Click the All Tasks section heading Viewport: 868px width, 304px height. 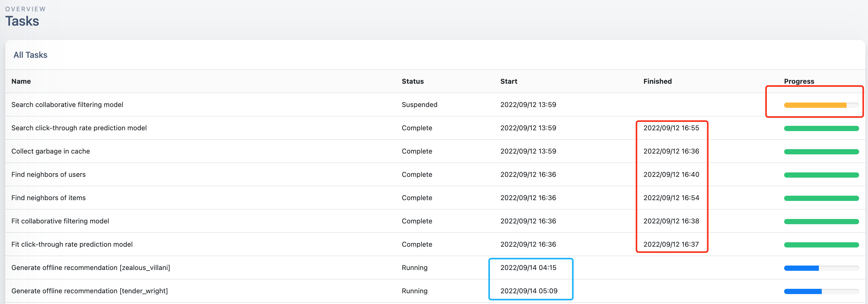pyautogui.click(x=30, y=55)
